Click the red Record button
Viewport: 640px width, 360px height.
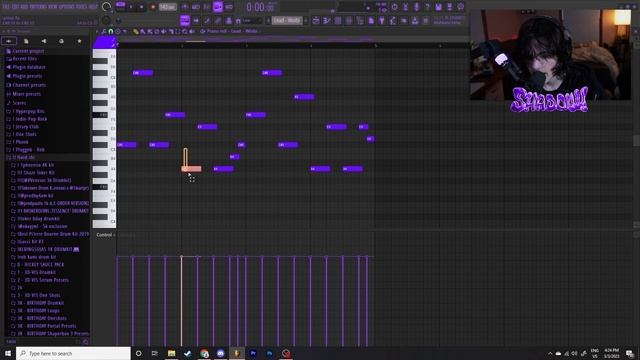point(153,7)
